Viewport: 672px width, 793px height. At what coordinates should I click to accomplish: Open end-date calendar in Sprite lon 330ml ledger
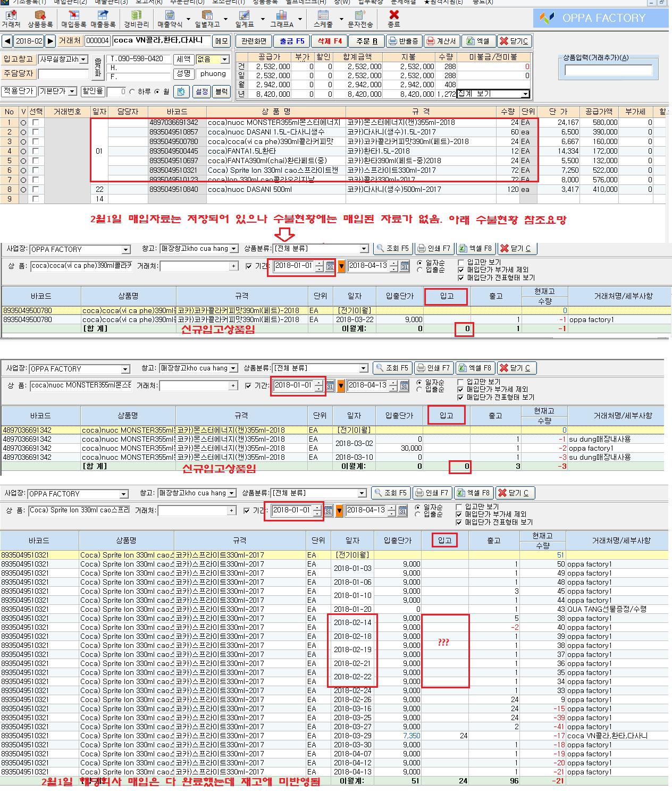click(402, 511)
